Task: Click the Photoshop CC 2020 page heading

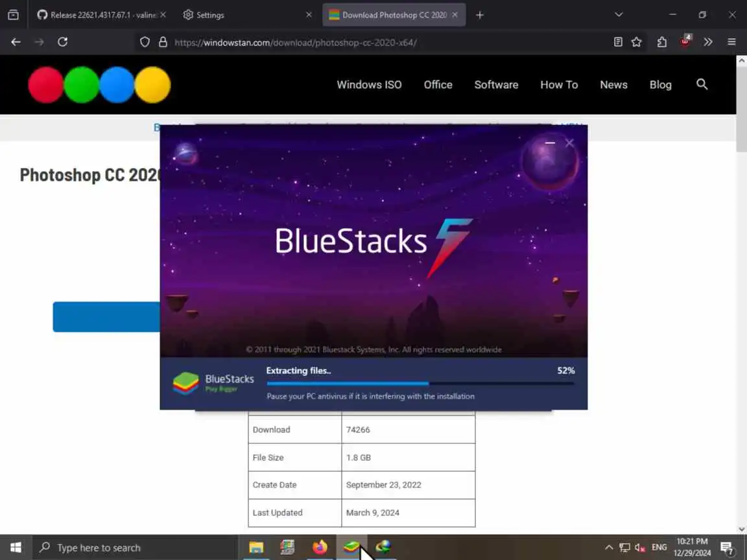Action: coord(90,175)
